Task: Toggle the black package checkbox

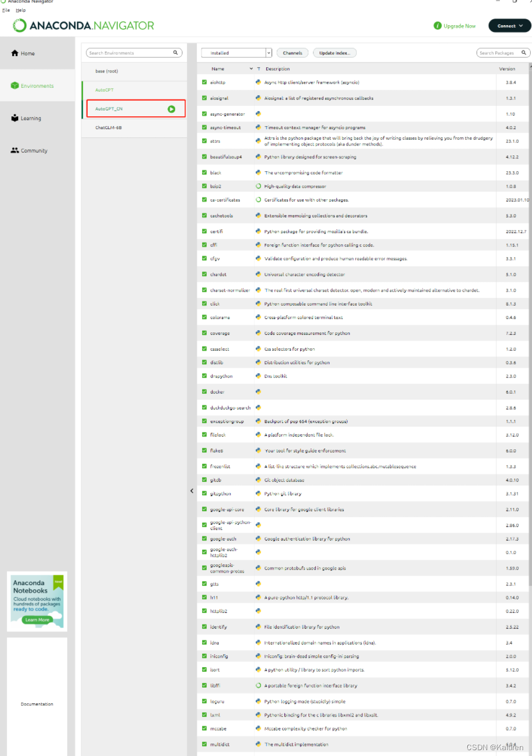Action: tap(204, 173)
